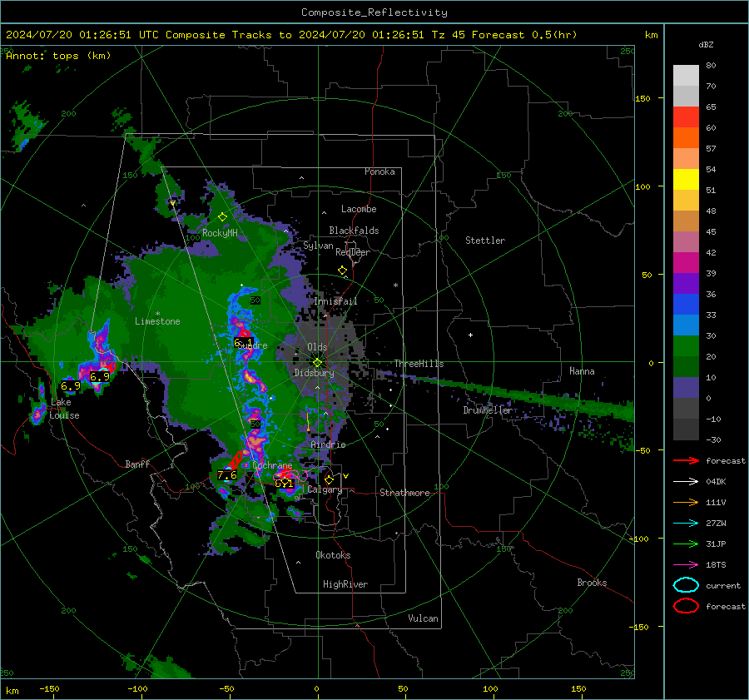Image resolution: width=749 pixels, height=700 pixels.
Task: Click the magenta 18TS arrow in the legend
Action: 686,565
